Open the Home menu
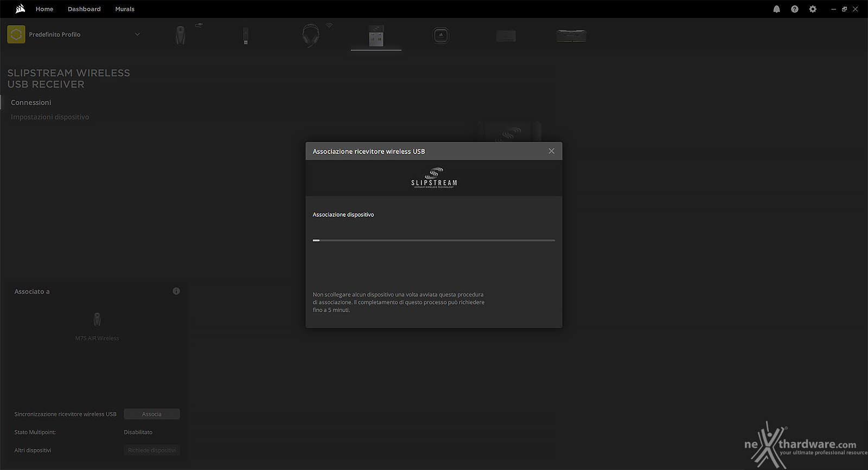Screen dimensions: 868x470 [44, 9]
